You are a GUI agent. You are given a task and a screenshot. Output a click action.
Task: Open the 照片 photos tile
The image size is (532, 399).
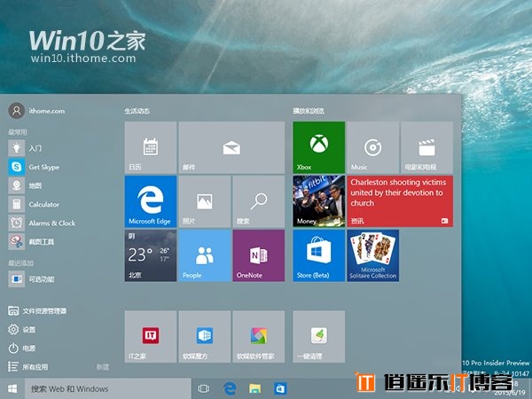point(205,201)
